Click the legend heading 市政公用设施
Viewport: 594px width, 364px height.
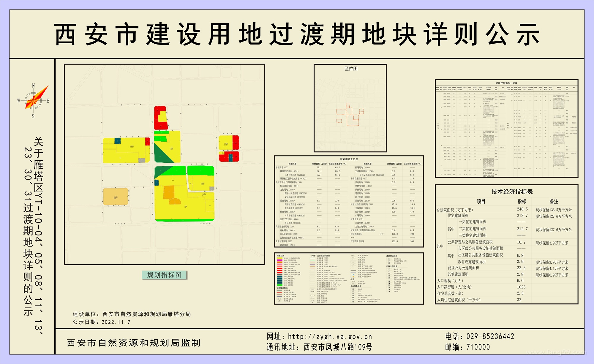[392, 266]
